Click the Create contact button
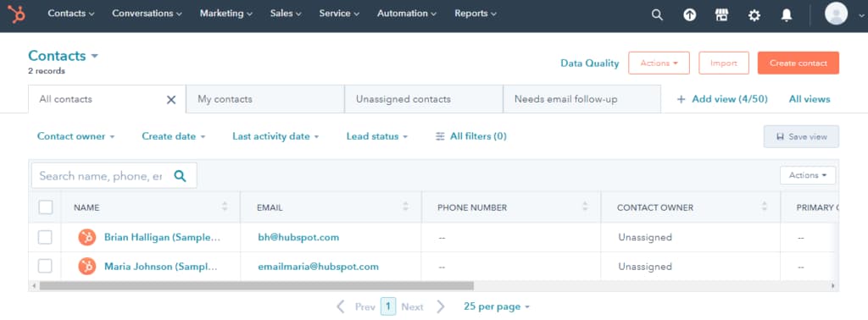 [798, 63]
